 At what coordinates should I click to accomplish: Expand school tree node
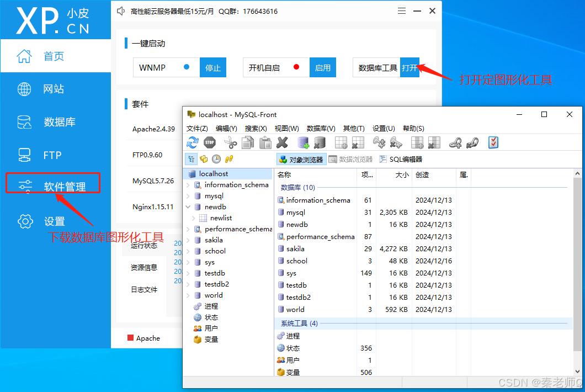188,251
